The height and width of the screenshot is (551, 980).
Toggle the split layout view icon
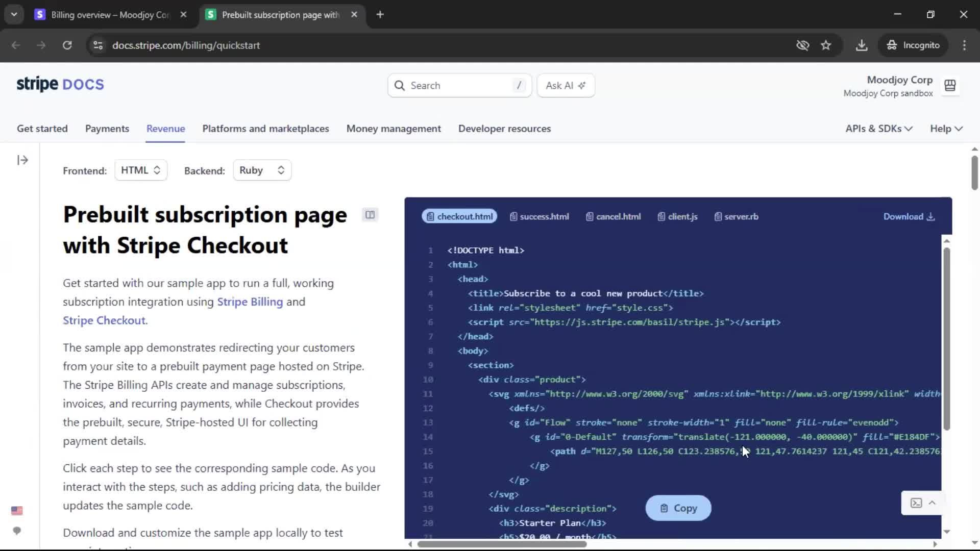point(370,215)
